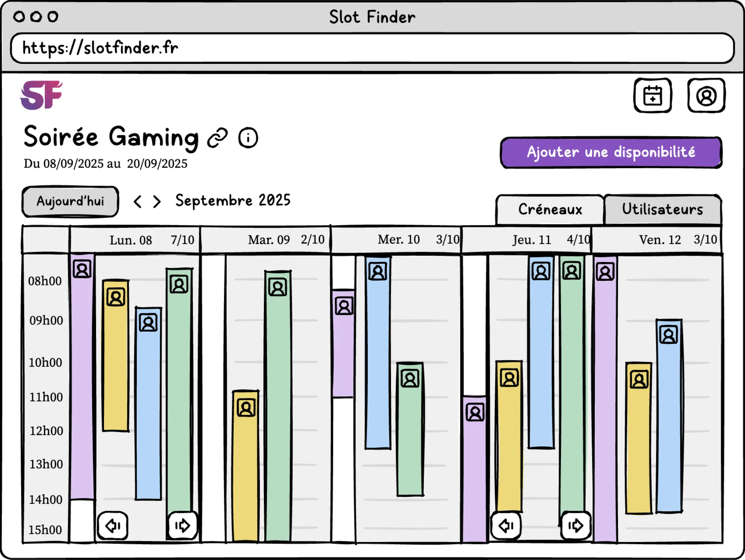Screen dimensions: 745x560
Task: Select the yellow availability slot on Monday
Action: (116, 361)
